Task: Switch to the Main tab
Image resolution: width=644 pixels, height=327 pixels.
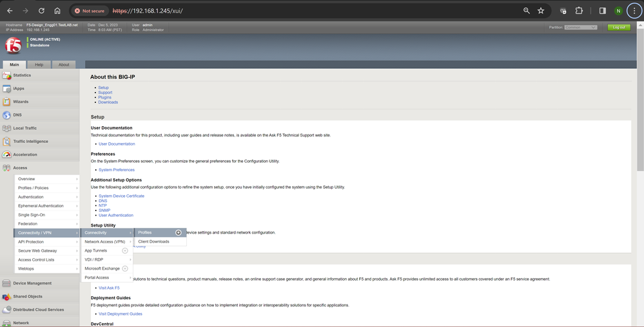Action: (14, 64)
